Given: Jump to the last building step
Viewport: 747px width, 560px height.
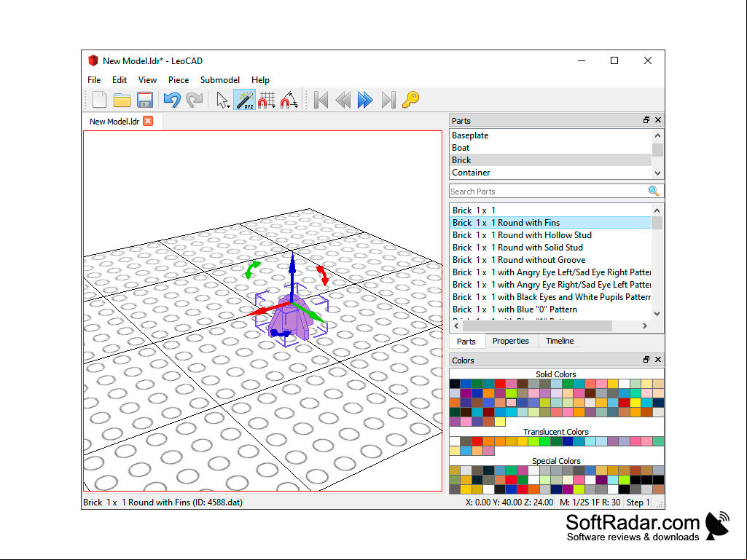Looking at the screenshot, I should [x=388, y=100].
